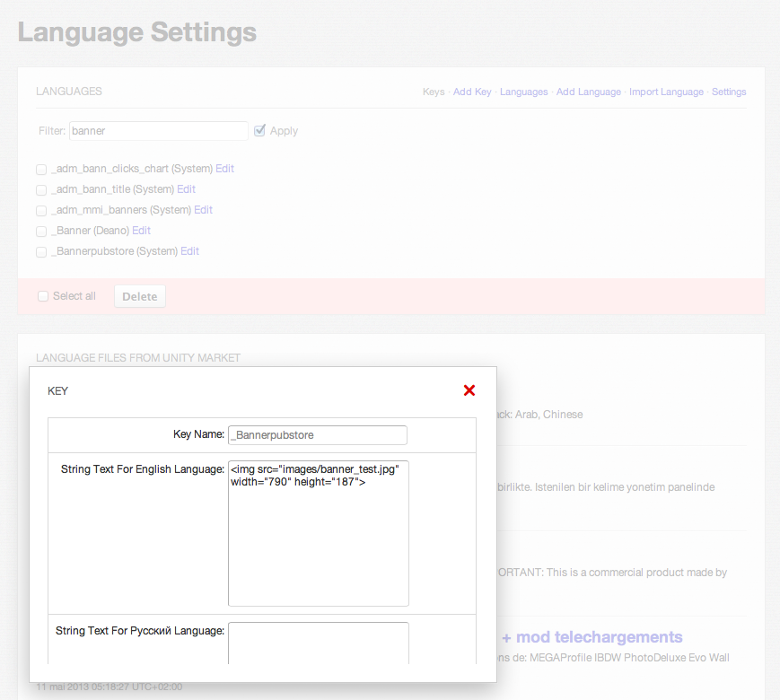
Task: Click Edit next to _Banner (Deano)
Action: click(x=142, y=231)
